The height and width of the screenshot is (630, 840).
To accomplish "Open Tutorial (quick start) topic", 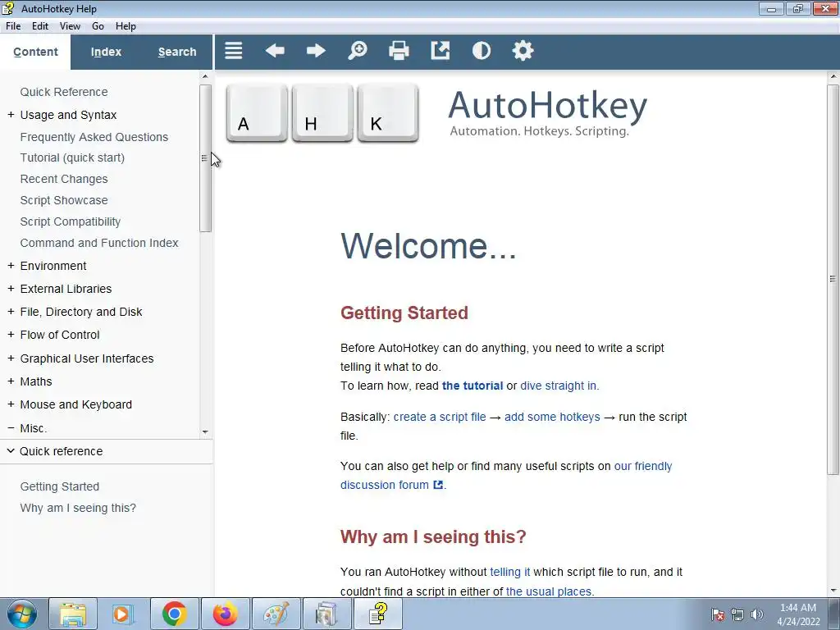I will [x=72, y=157].
